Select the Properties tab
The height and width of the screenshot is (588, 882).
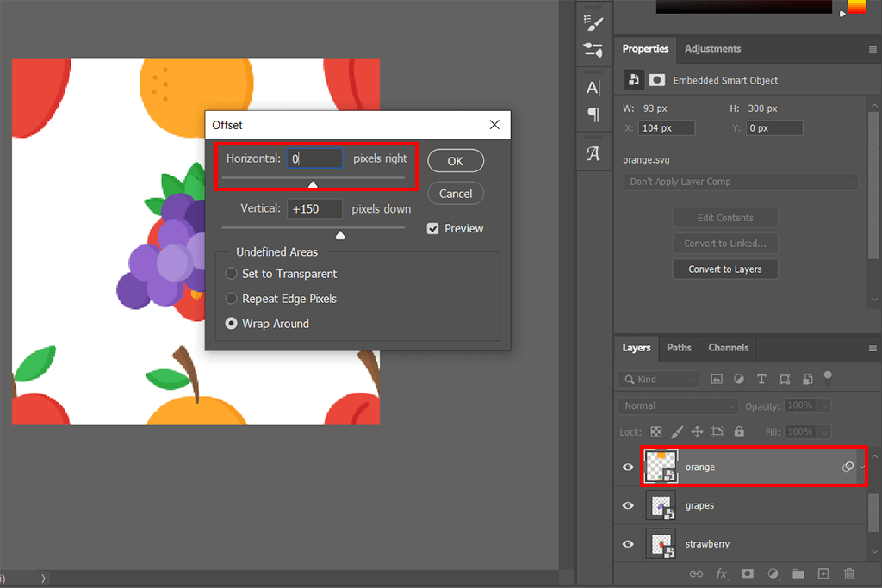point(645,49)
